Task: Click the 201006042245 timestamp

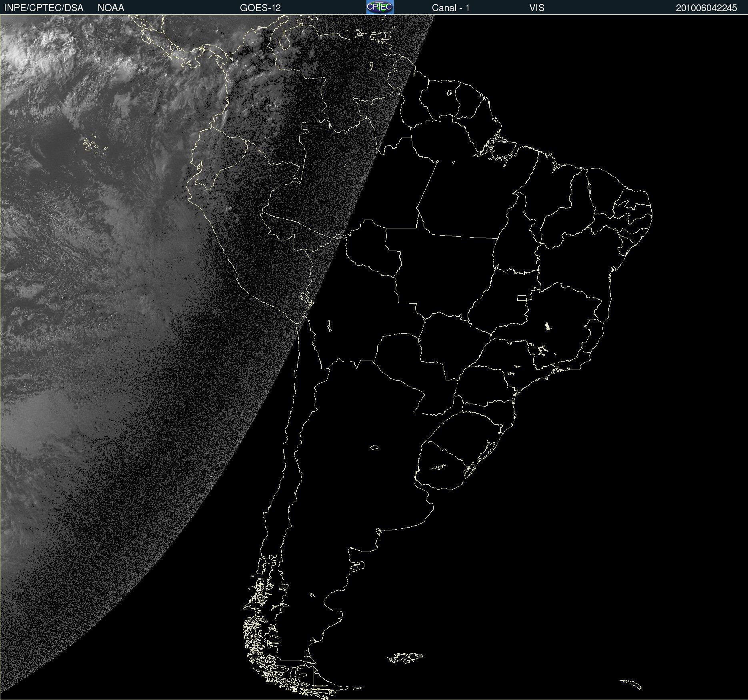Action: [x=706, y=8]
